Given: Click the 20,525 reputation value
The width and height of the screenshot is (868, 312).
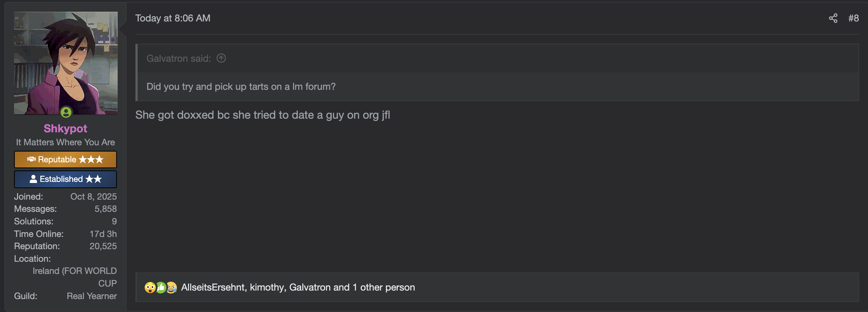Looking at the screenshot, I should point(103,246).
